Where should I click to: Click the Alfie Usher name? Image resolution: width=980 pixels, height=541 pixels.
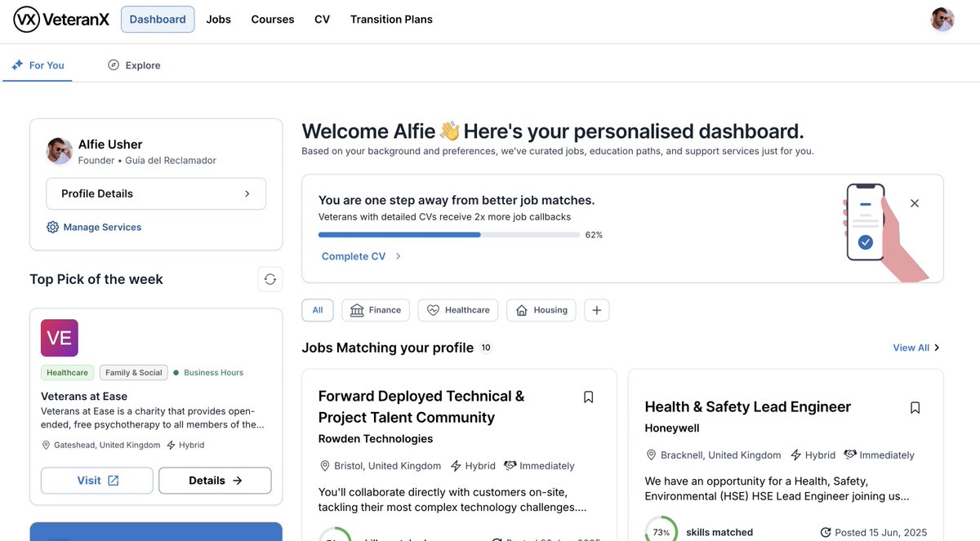coord(110,144)
